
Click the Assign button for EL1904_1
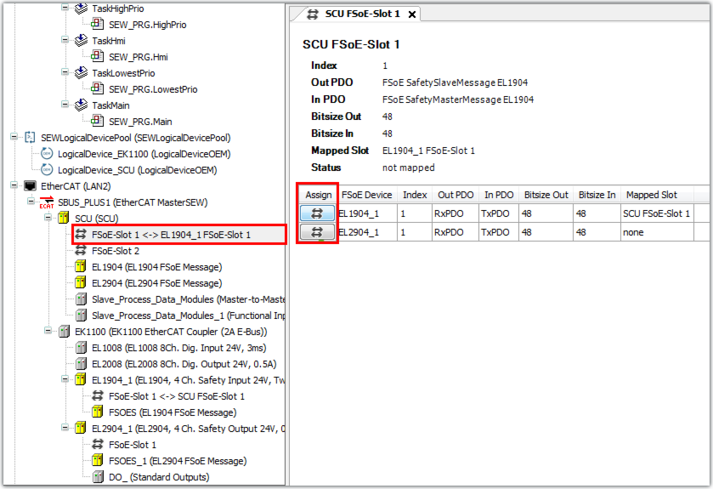click(317, 214)
